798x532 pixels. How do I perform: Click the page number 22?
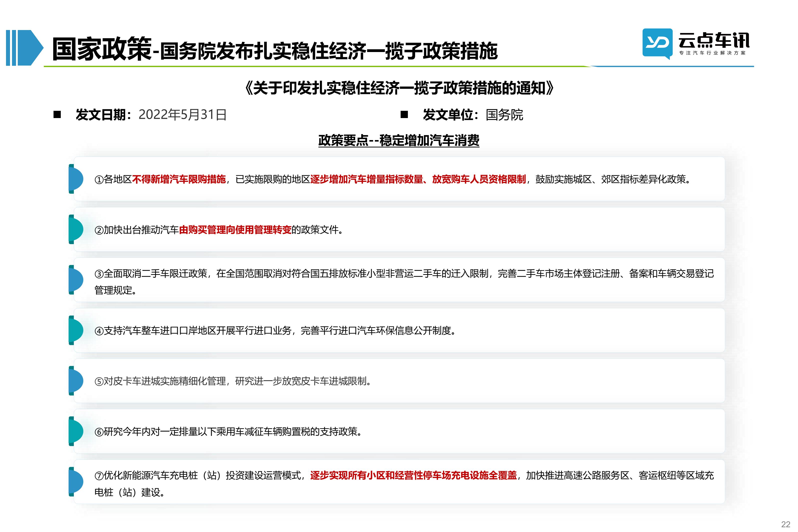click(785, 524)
